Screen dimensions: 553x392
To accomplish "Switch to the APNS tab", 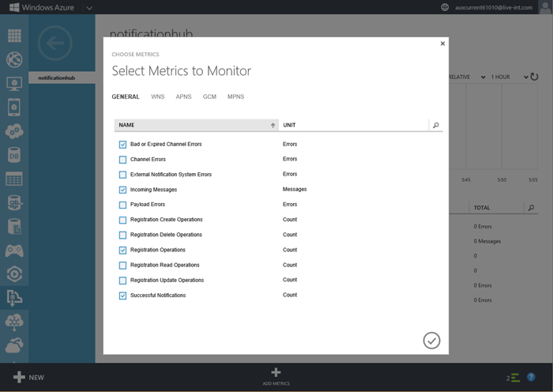I will [x=184, y=96].
